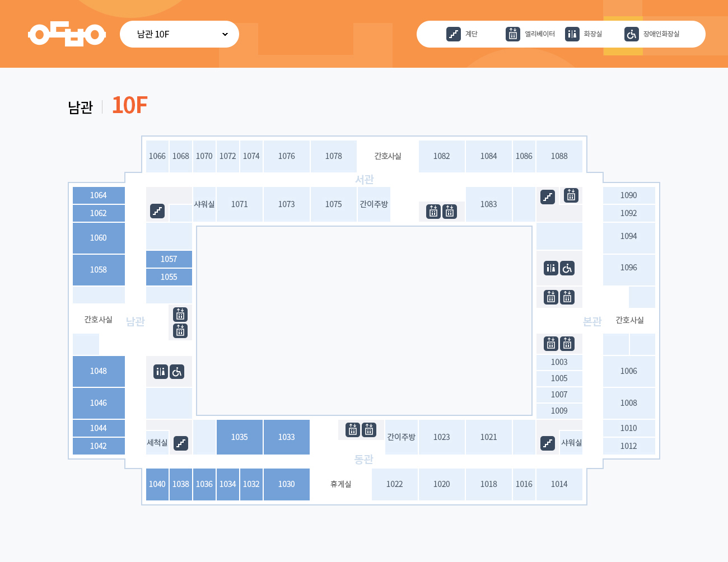Select the accessible restroom icon beside room 1048
728x562 pixels.
click(x=177, y=372)
